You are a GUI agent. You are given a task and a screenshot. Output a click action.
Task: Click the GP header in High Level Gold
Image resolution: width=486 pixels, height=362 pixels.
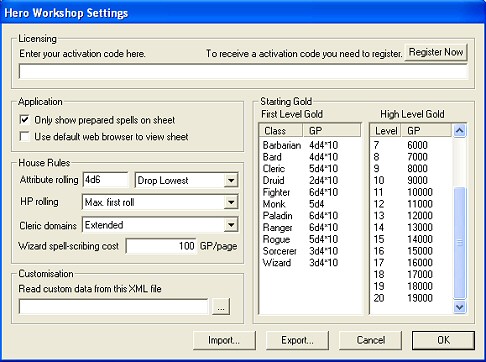(x=427, y=131)
